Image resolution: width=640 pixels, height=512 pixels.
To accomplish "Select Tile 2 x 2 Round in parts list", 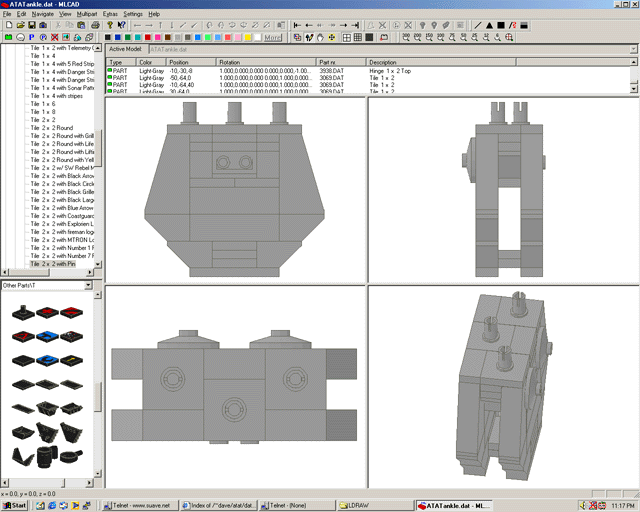I will 51,128.
